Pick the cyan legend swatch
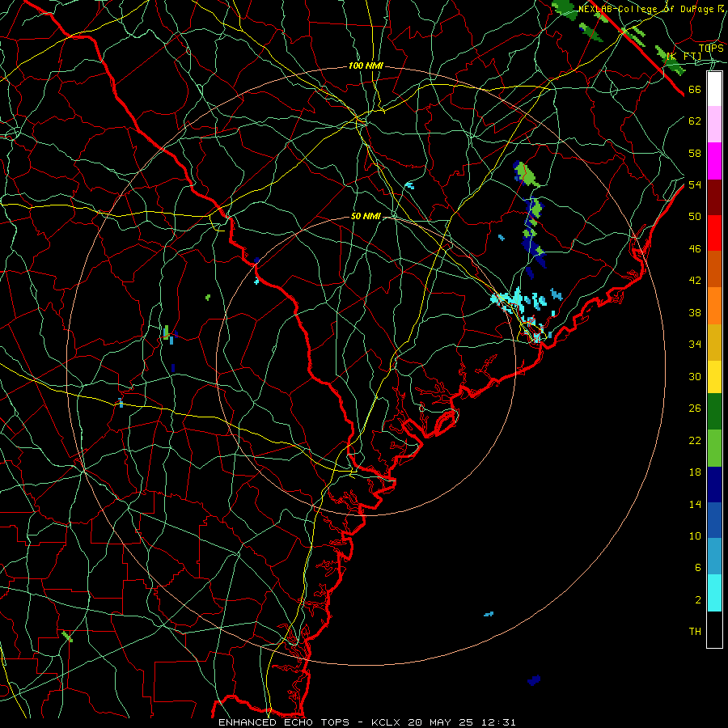 [x=714, y=593]
